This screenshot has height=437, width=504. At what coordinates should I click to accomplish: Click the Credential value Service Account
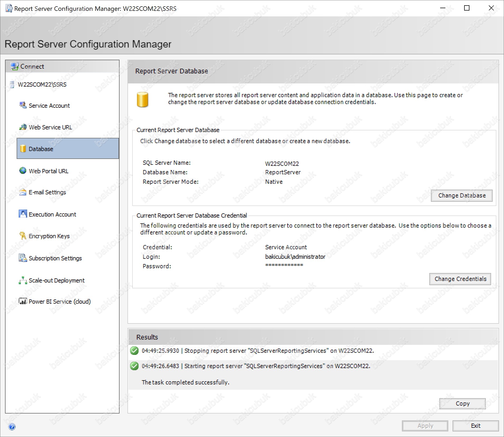(286, 247)
